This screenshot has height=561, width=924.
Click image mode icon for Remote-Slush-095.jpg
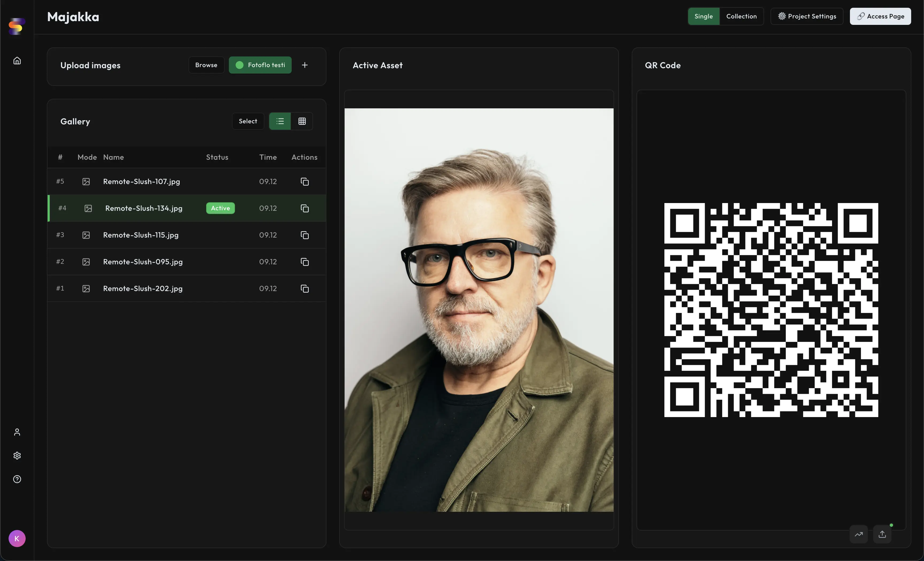point(86,262)
